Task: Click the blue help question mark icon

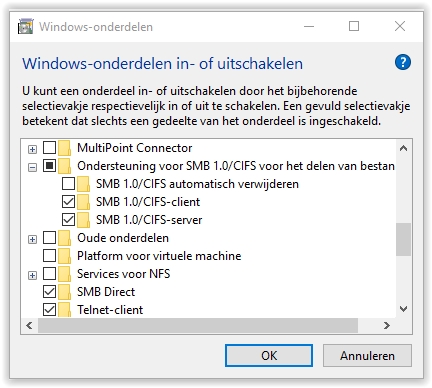Action: 403,62
